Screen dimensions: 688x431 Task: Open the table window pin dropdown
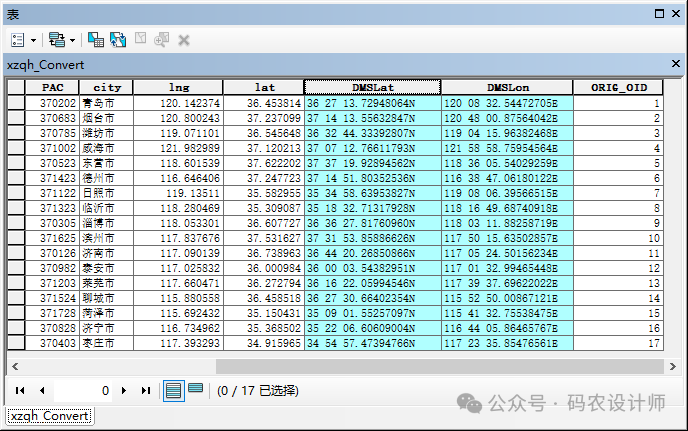click(659, 13)
